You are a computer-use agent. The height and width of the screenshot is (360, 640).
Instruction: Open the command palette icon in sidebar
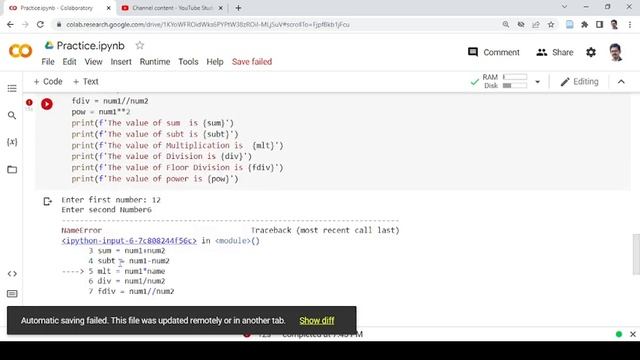[12, 294]
